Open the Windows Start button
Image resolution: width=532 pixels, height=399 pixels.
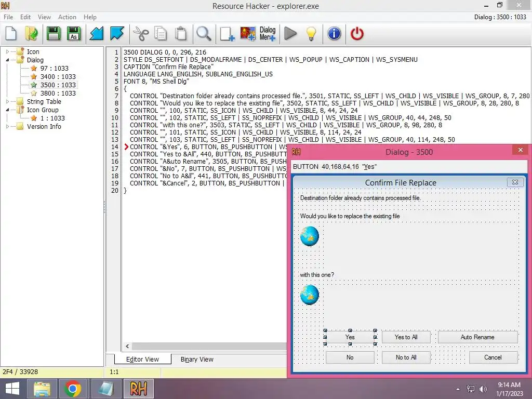tap(12, 389)
